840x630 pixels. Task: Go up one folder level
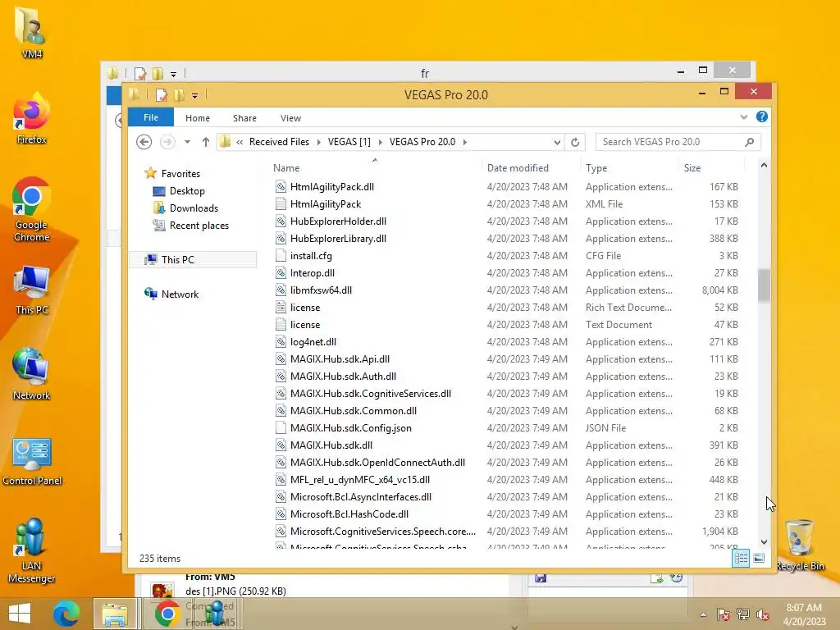(206, 142)
